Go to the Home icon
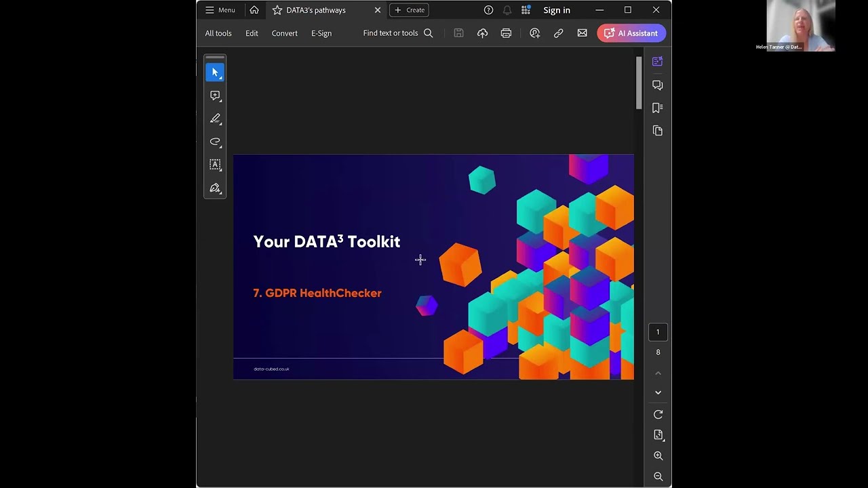This screenshot has width=868, height=488. [254, 10]
